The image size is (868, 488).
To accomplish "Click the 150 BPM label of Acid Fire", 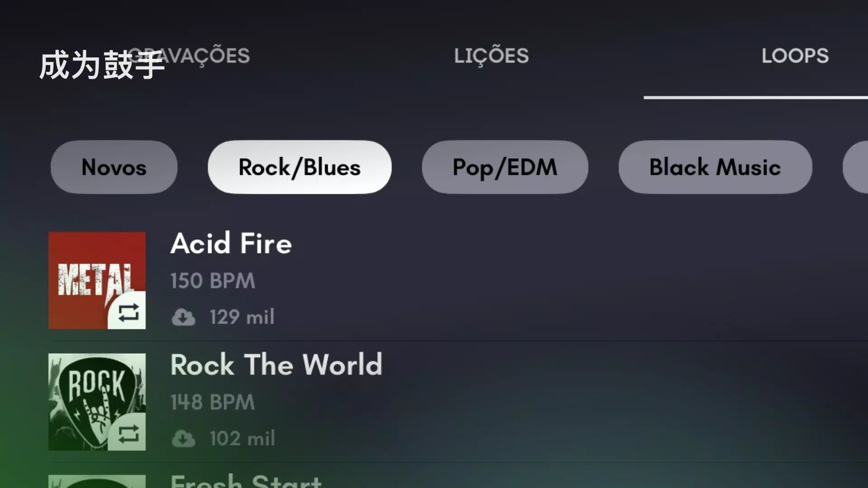I will [x=212, y=281].
